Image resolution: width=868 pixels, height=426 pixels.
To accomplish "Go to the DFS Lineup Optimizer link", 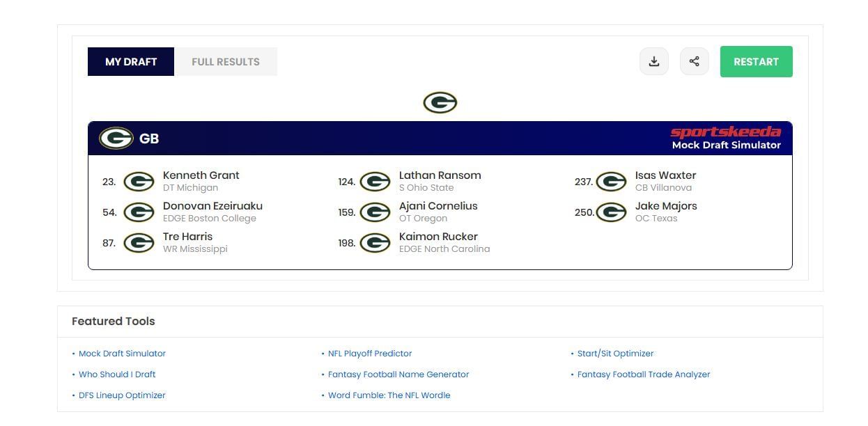I will point(122,395).
